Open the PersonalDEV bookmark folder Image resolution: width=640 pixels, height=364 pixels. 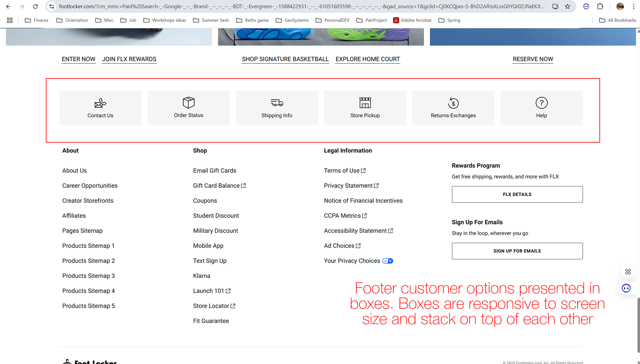point(332,20)
